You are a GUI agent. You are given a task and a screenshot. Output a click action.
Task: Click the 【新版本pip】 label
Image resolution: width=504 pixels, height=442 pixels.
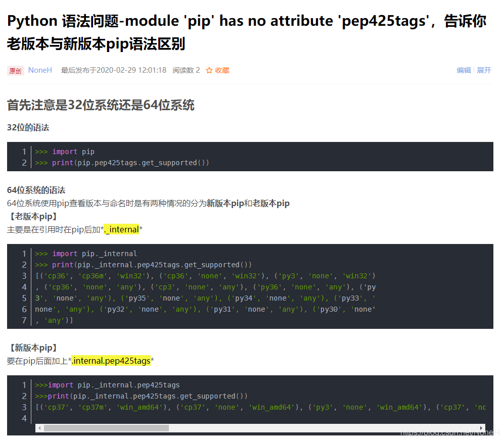[x=33, y=348]
